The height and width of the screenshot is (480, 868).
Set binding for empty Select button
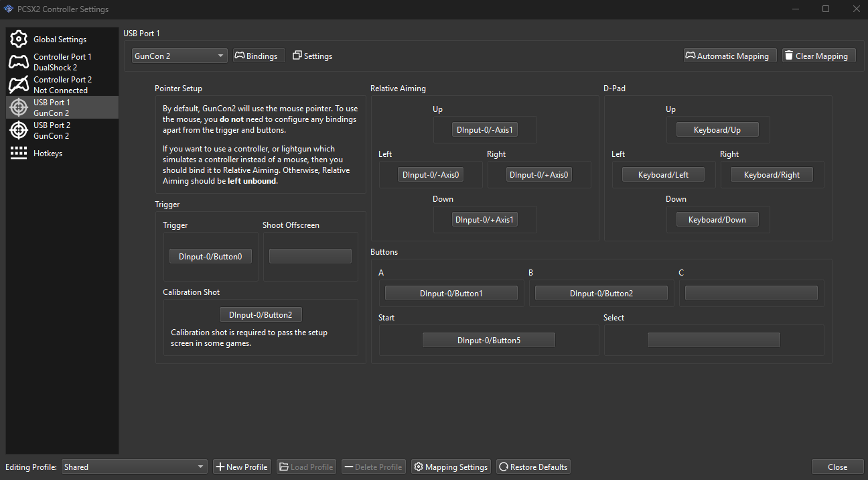tap(713, 341)
